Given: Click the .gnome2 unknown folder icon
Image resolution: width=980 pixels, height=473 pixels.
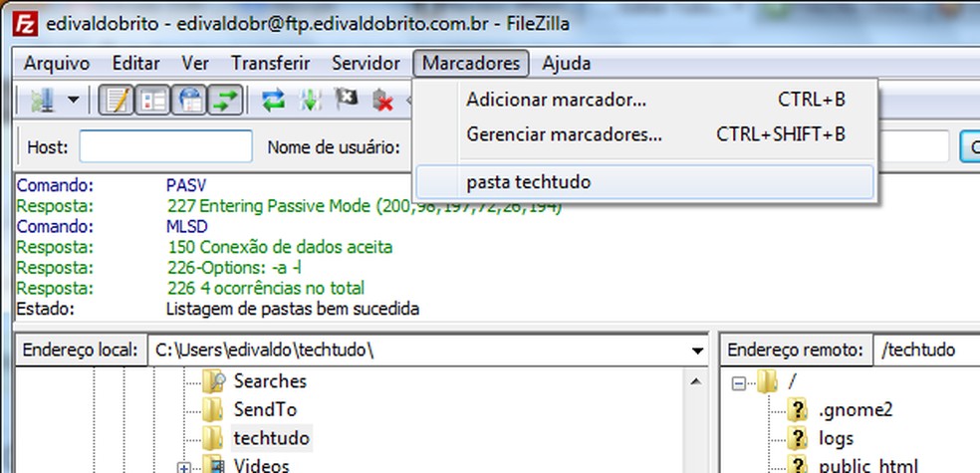Looking at the screenshot, I should tap(798, 409).
